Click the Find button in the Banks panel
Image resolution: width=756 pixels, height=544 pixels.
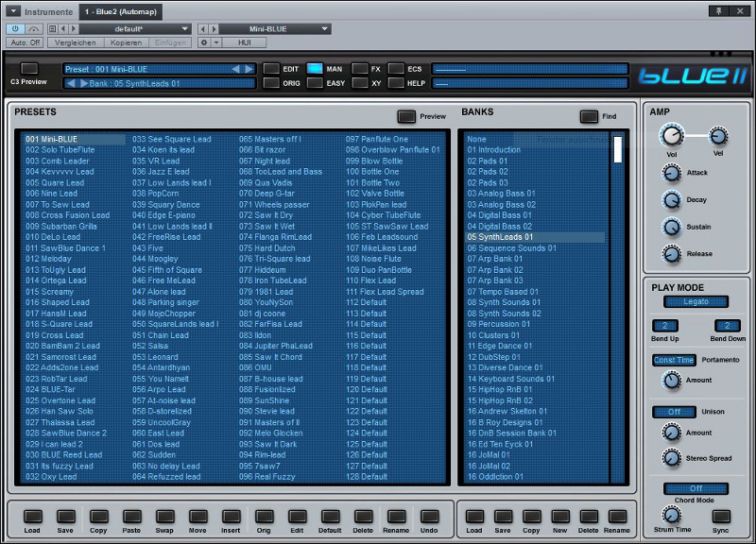click(x=589, y=116)
